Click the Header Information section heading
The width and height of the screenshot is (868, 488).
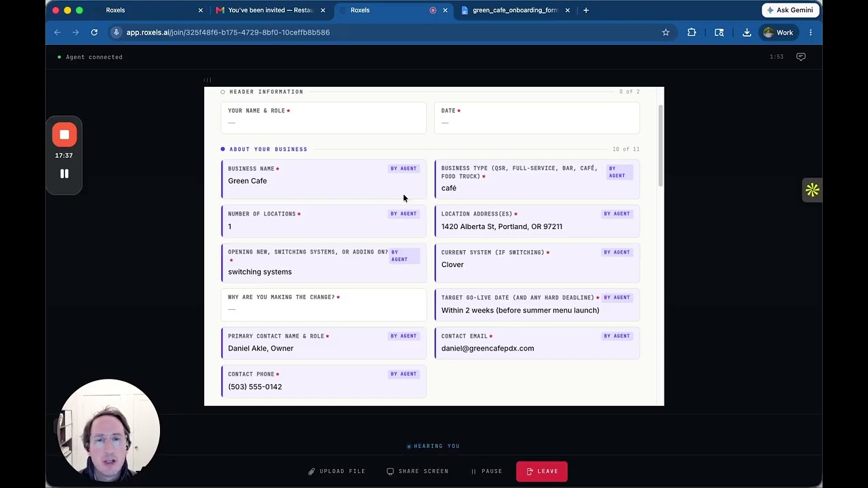(266, 91)
